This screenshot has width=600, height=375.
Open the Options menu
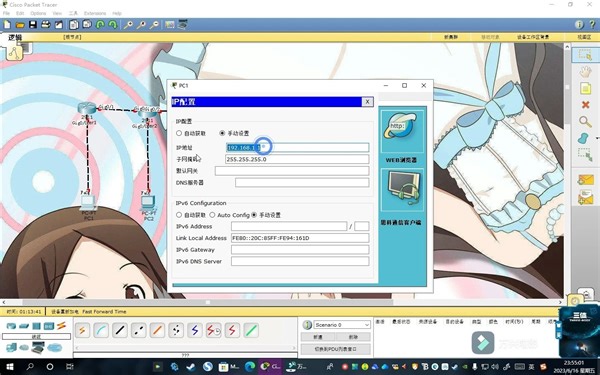tap(38, 13)
